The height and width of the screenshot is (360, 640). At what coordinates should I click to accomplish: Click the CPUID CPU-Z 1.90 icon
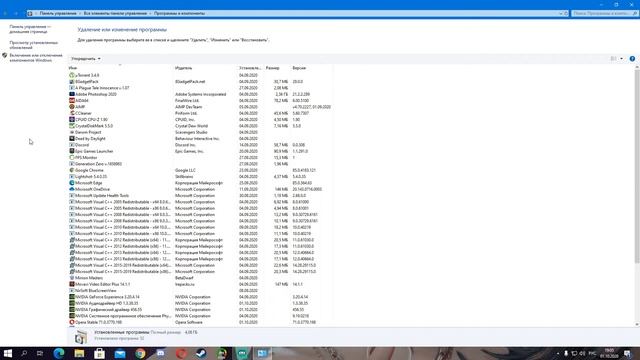(72, 120)
